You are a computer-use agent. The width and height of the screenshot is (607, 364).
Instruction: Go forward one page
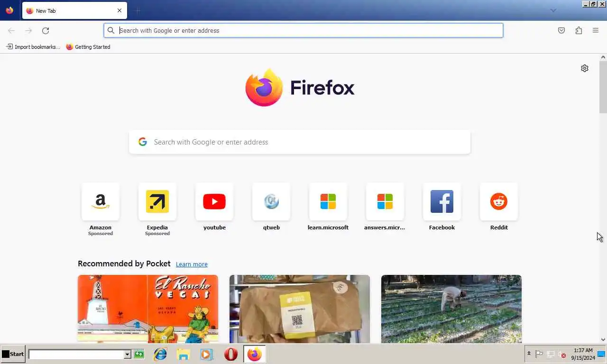click(x=28, y=30)
